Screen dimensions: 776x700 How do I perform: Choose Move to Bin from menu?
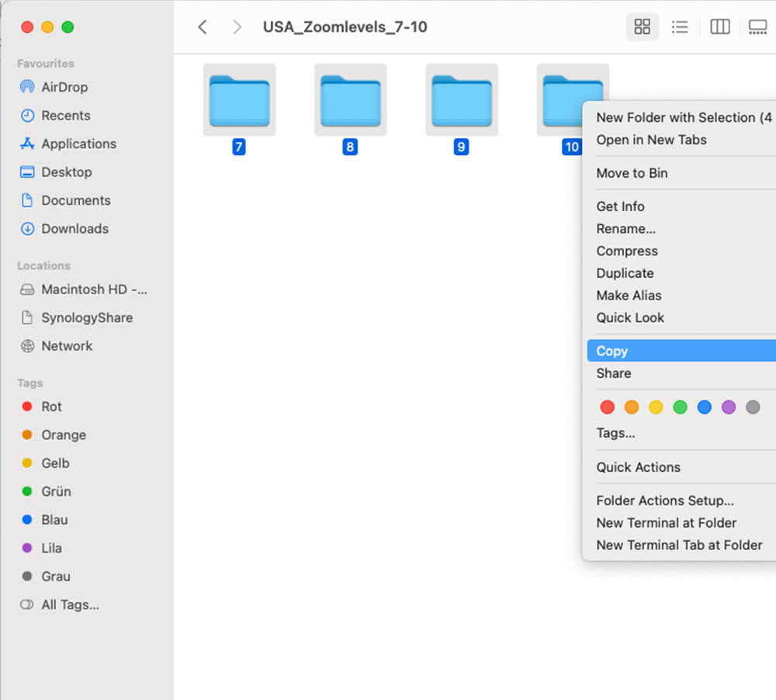(x=632, y=173)
